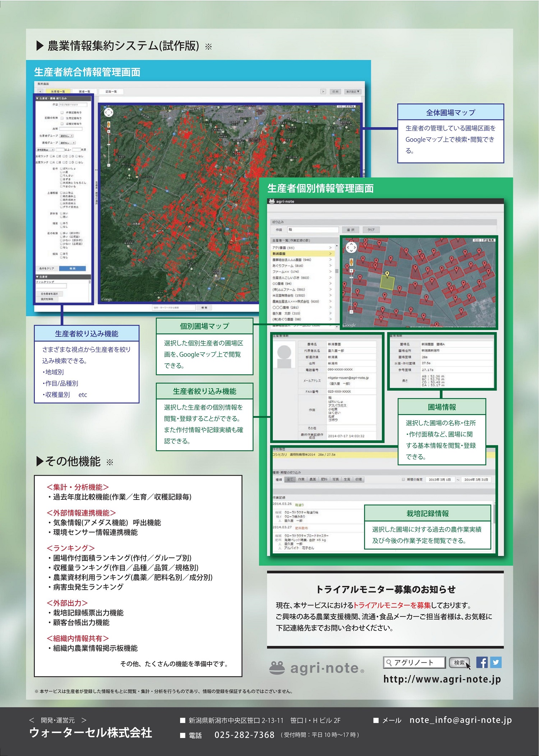
Task: Expand アグリ農園 (66) row chevron
Action: [x=331, y=248]
